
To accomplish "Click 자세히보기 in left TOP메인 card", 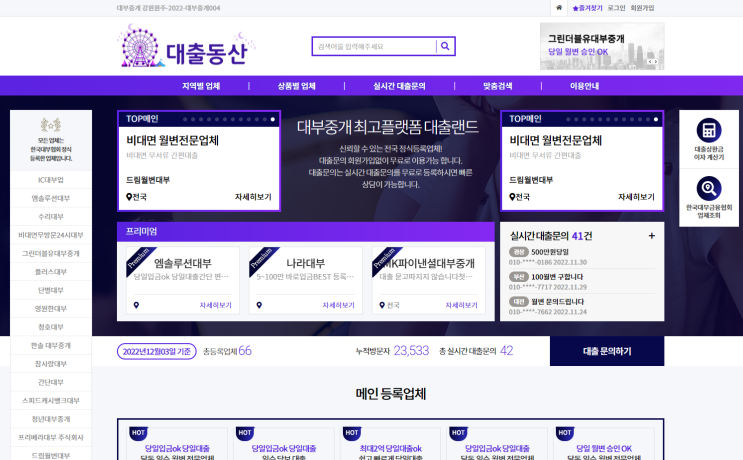I will (x=253, y=197).
